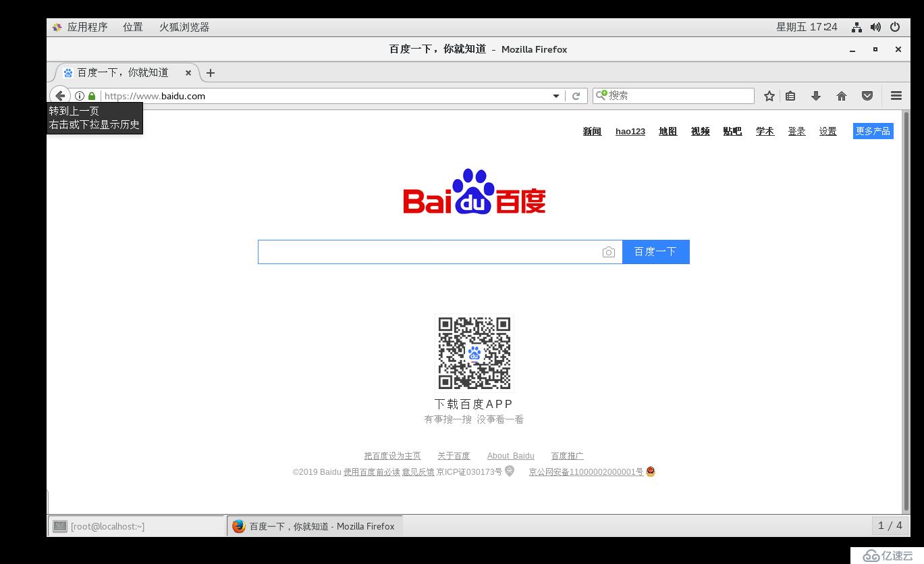Click the Baidu app QR code
This screenshot has width=924, height=564.
click(x=474, y=353)
